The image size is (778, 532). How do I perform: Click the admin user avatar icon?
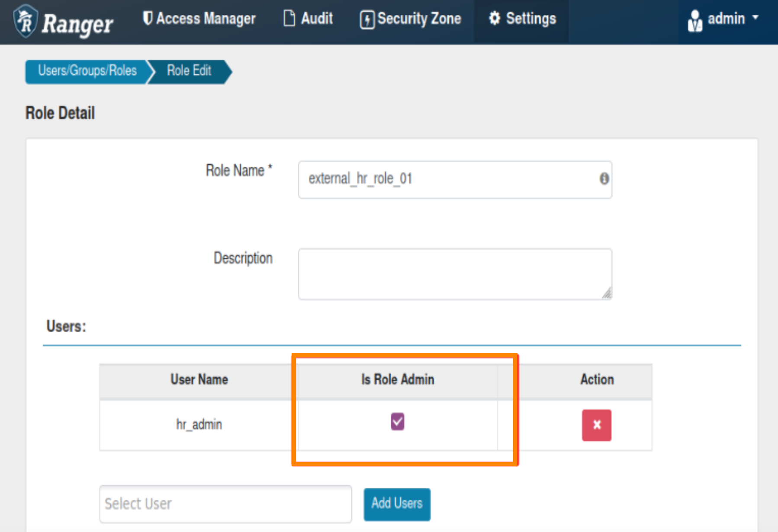[694, 20]
